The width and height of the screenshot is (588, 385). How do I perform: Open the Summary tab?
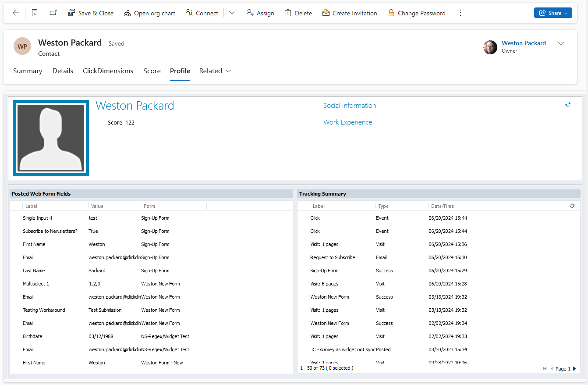(x=28, y=71)
